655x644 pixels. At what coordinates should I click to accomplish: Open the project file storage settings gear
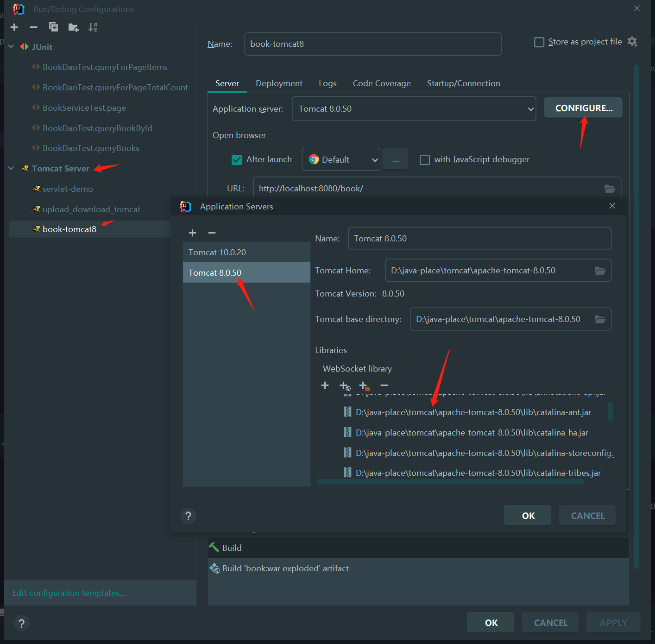(632, 42)
